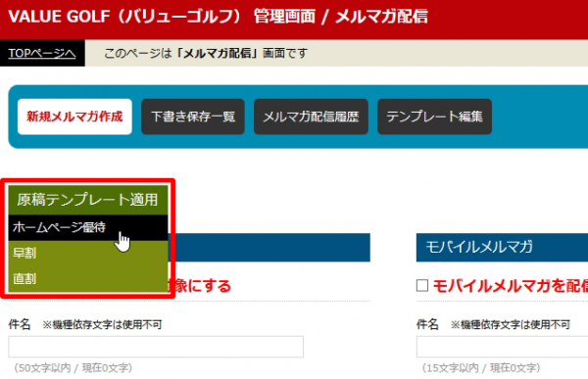This screenshot has width=588, height=379.
Task: Click the red モバイルメルマガを配信 label text
Action: pyautogui.click(x=511, y=286)
